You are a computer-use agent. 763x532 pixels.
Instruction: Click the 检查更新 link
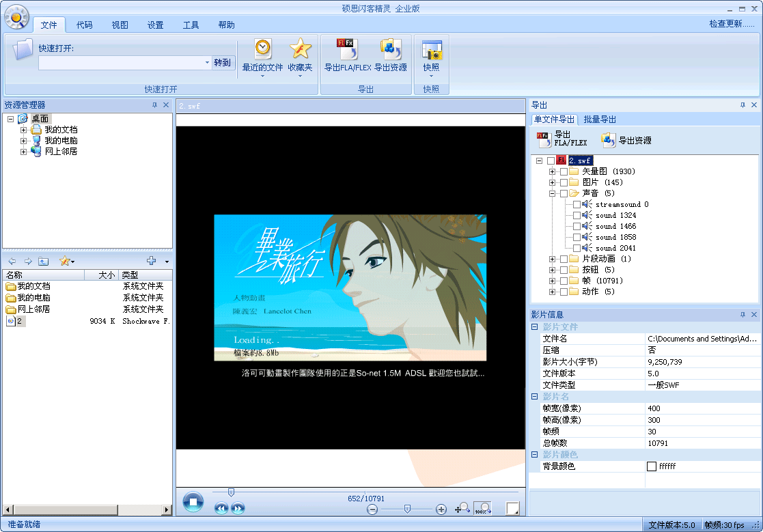(732, 24)
